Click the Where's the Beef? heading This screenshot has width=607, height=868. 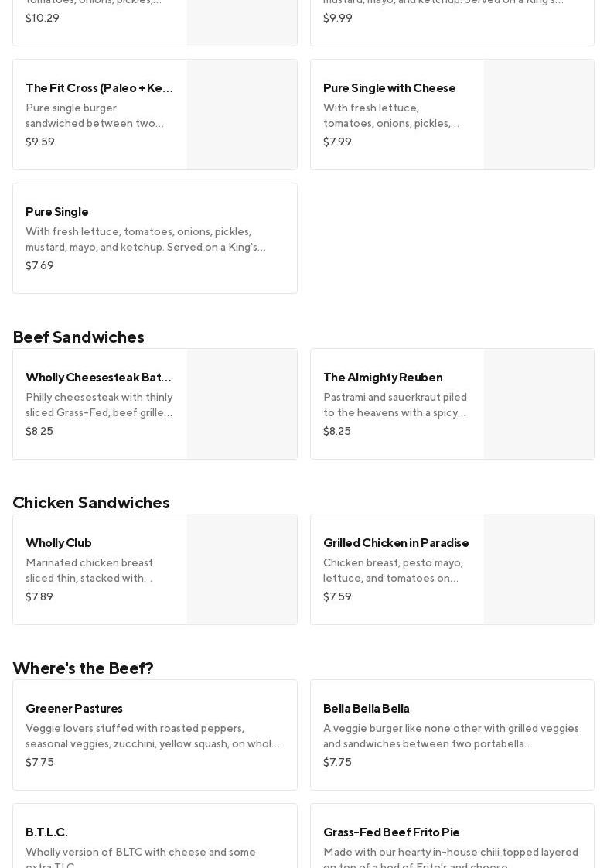[83, 668]
